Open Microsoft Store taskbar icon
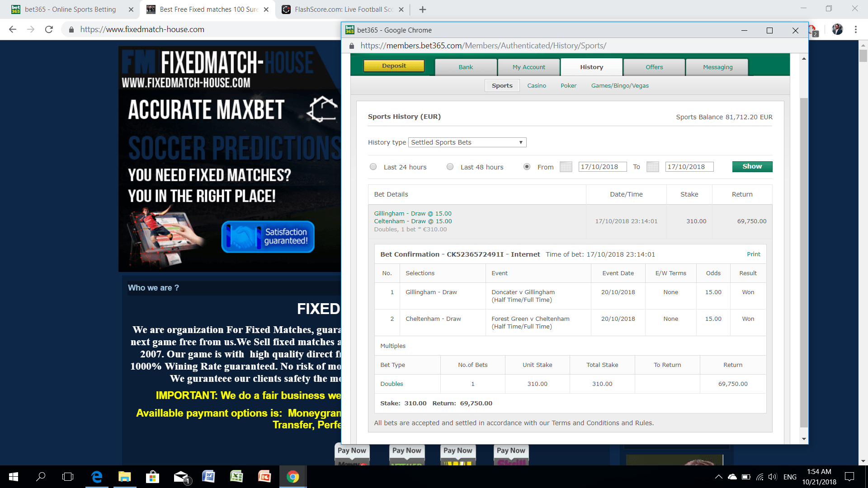This screenshot has height=488, width=868. click(x=152, y=477)
